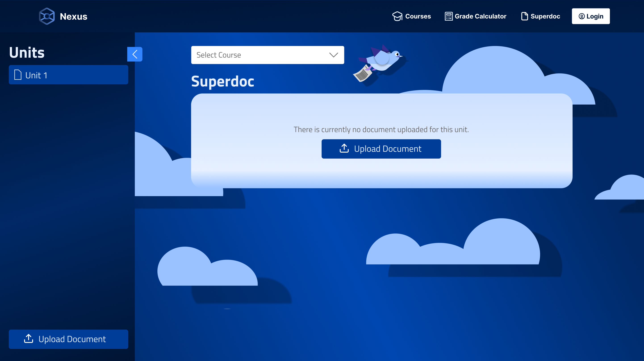Collapse the Units sidebar with the arrow

tap(135, 54)
